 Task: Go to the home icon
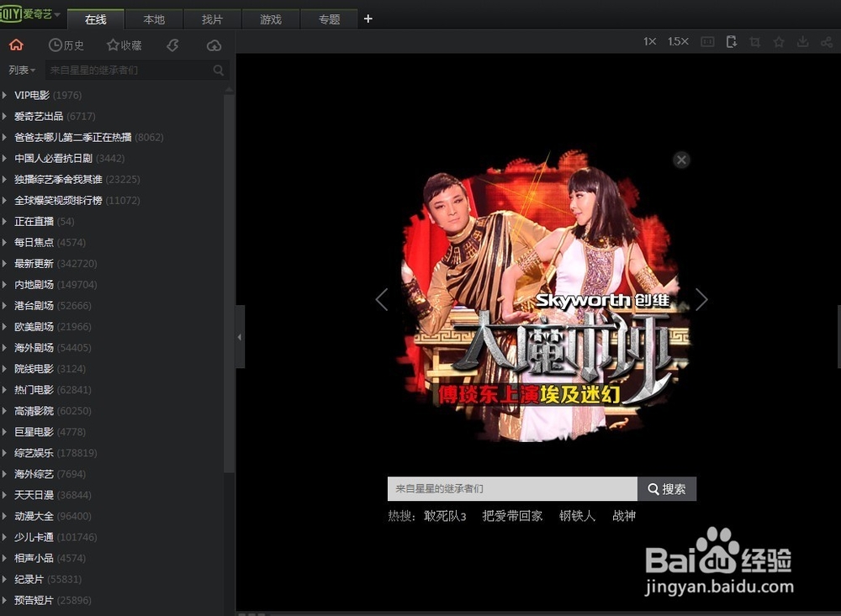[16, 45]
